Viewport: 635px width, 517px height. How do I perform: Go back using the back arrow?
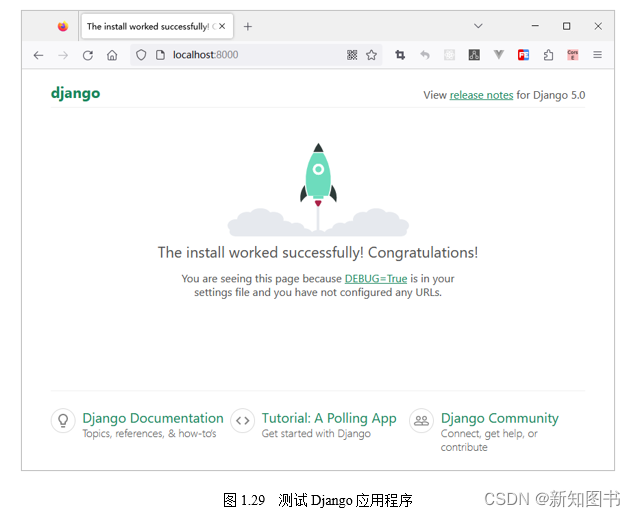click(38, 55)
